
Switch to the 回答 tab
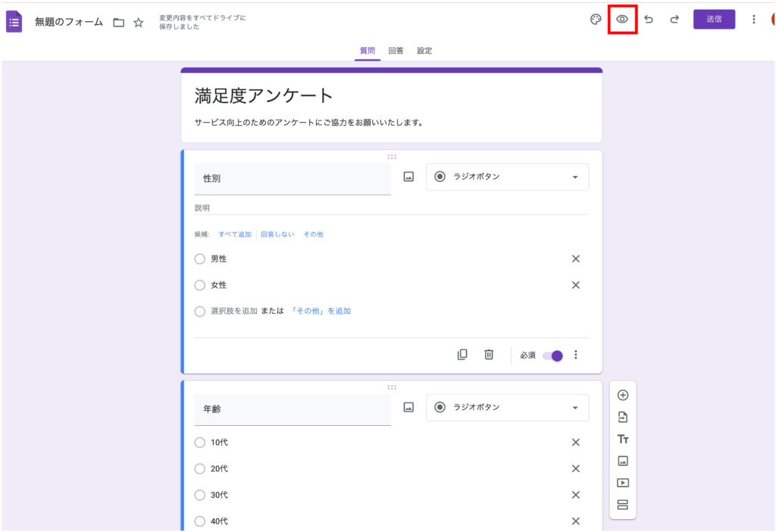pyautogui.click(x=396, y=51)
